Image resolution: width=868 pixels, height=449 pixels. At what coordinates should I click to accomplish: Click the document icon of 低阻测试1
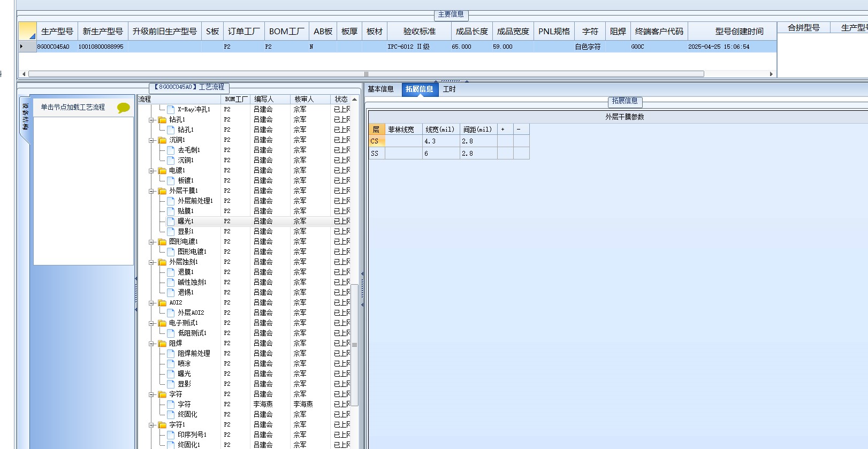click(x=171, y=333)
